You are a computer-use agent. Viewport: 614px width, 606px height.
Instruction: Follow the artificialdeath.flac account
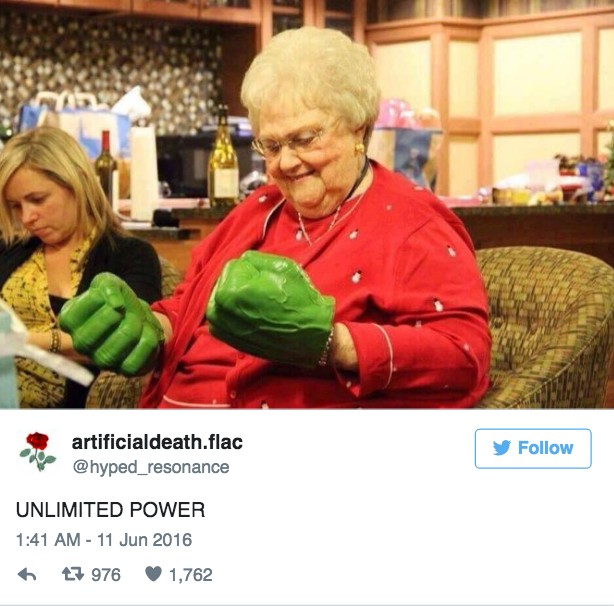(533, 448)
